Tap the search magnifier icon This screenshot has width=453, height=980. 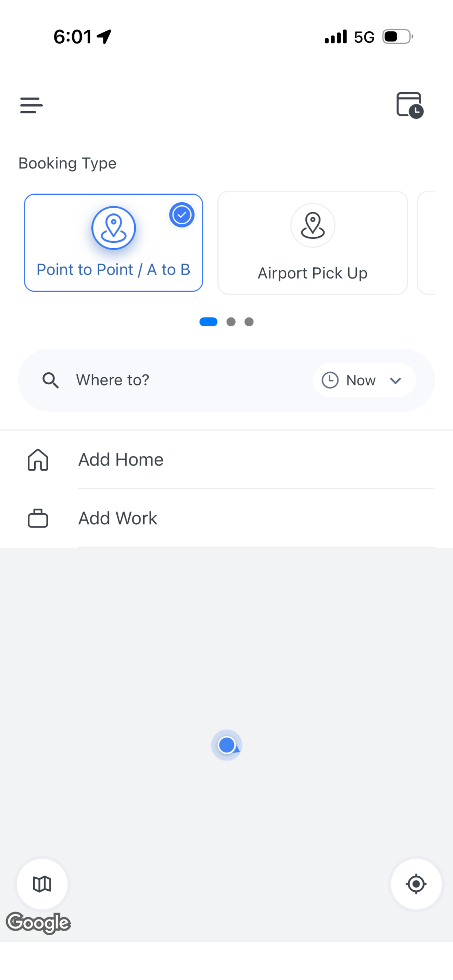[x=50, y=380]
